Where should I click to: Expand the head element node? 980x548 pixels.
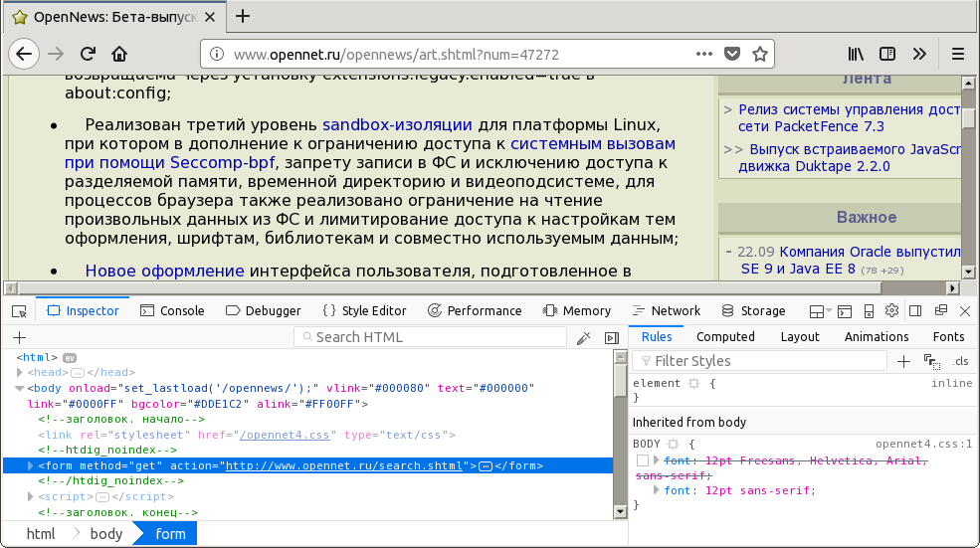[19, 372]
